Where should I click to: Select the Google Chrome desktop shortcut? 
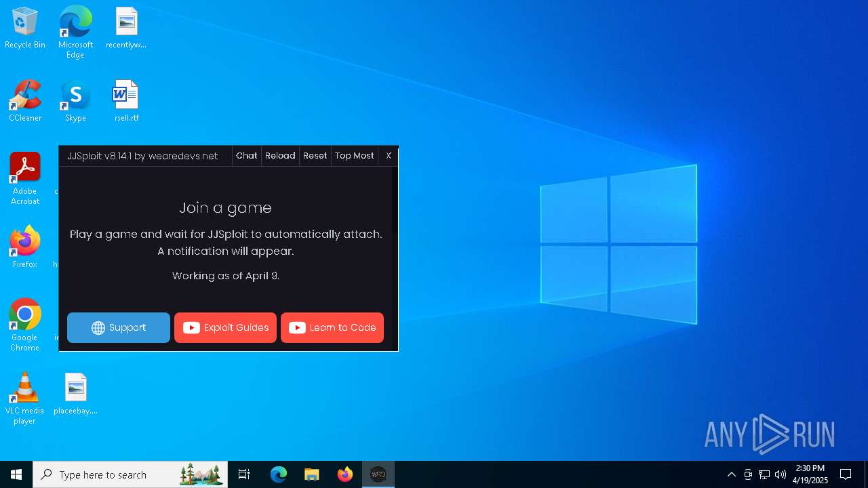[x=25, y=325]
